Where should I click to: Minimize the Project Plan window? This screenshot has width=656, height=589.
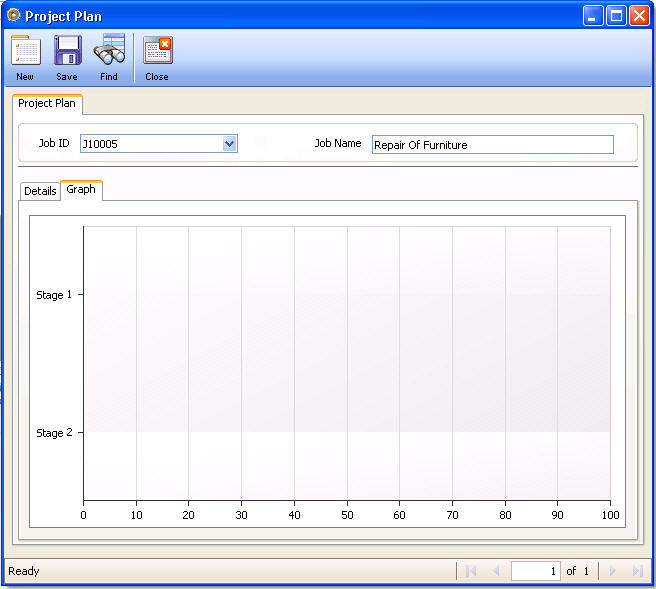click(592, 16)
